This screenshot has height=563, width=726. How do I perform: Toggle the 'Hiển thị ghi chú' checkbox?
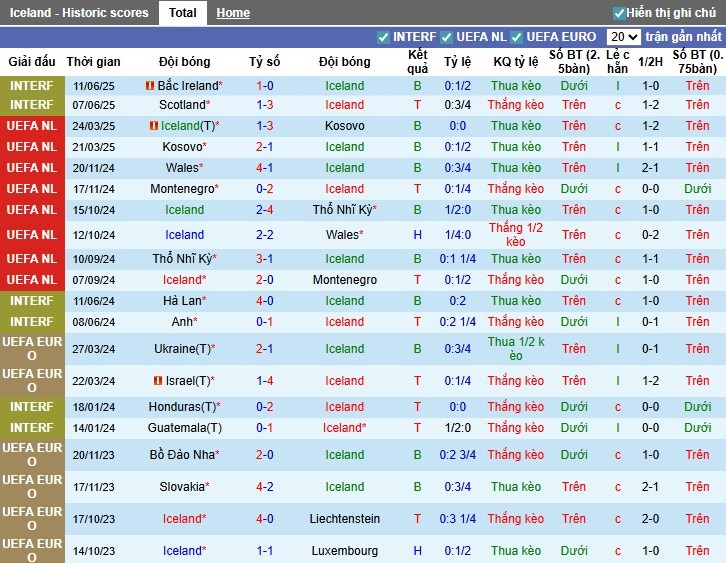pyautogui.click(x=619, y=13)
